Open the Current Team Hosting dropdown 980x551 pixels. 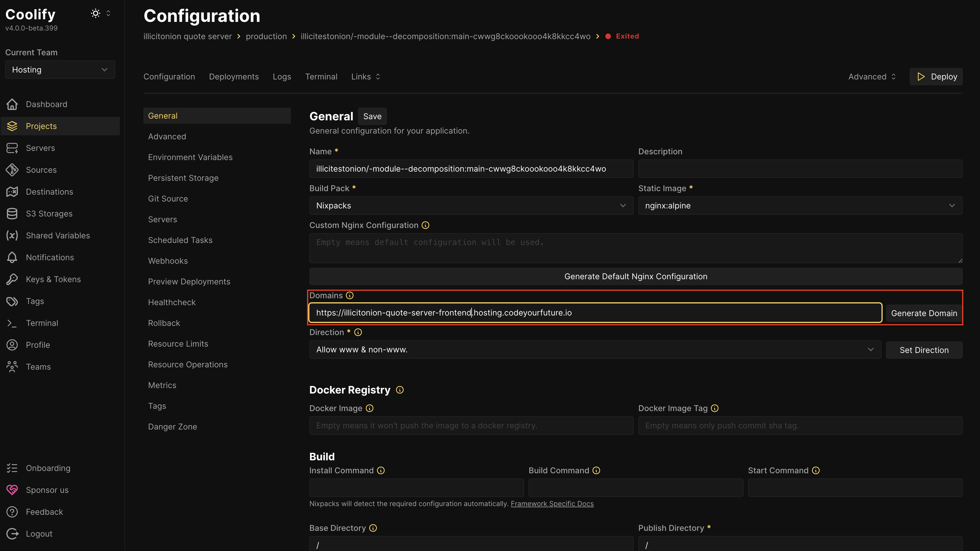tap(60, 70)
